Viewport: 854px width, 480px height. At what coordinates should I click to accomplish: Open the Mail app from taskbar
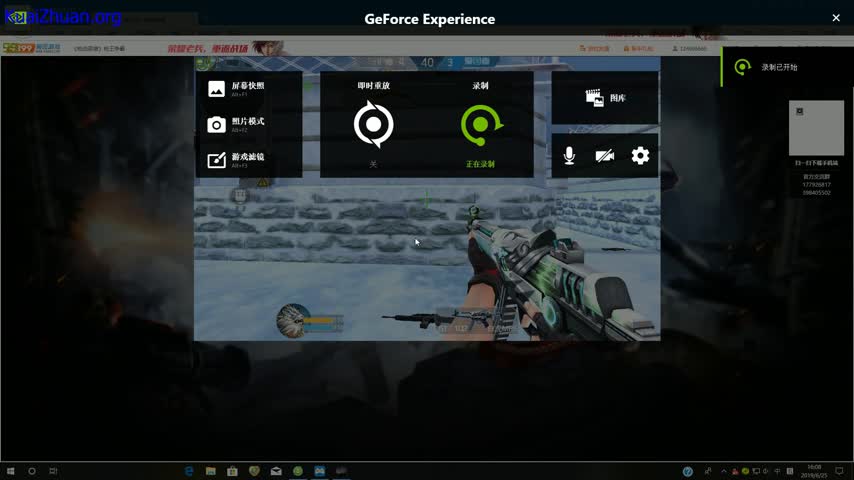click(x=276, y=471)
